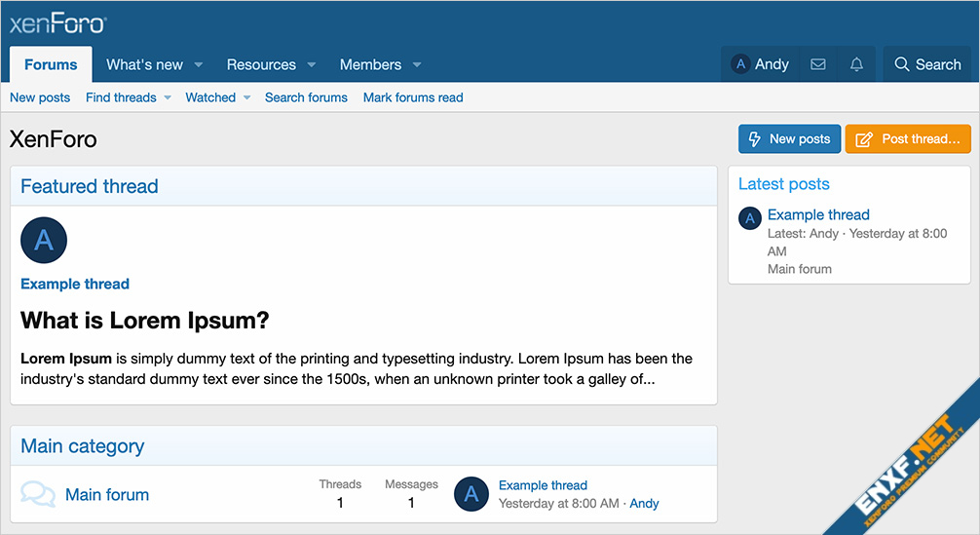Image resolution: width=980 pixels, height=535 pixels.
Task: Open Andy's account menu
Action: [x=760, y=64]
